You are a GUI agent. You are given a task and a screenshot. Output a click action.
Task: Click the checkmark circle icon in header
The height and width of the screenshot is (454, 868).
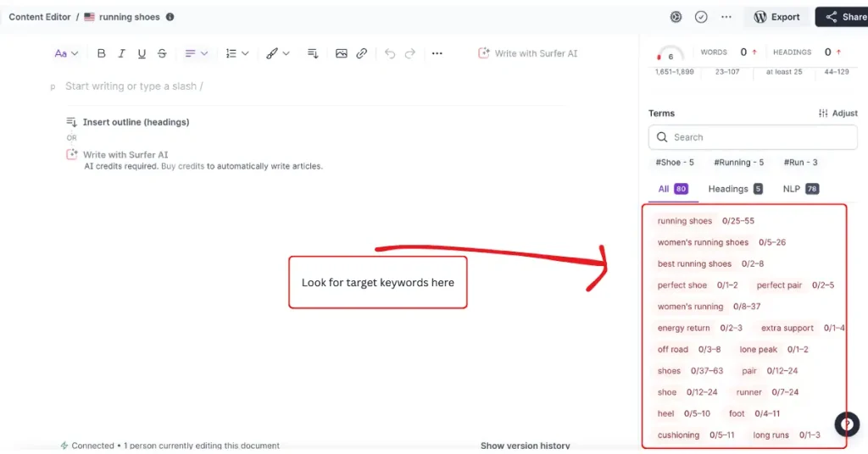pyautogui.click(x=701, y=17)
